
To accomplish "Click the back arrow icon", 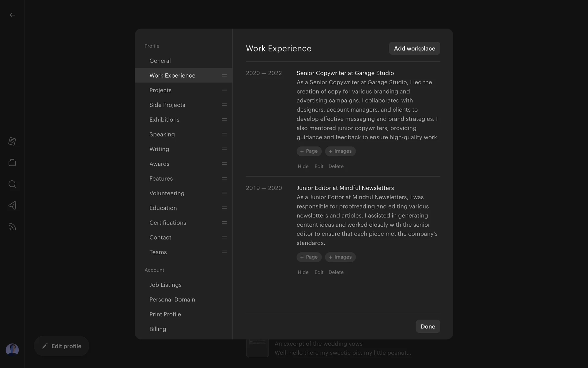I will [12, 15].
